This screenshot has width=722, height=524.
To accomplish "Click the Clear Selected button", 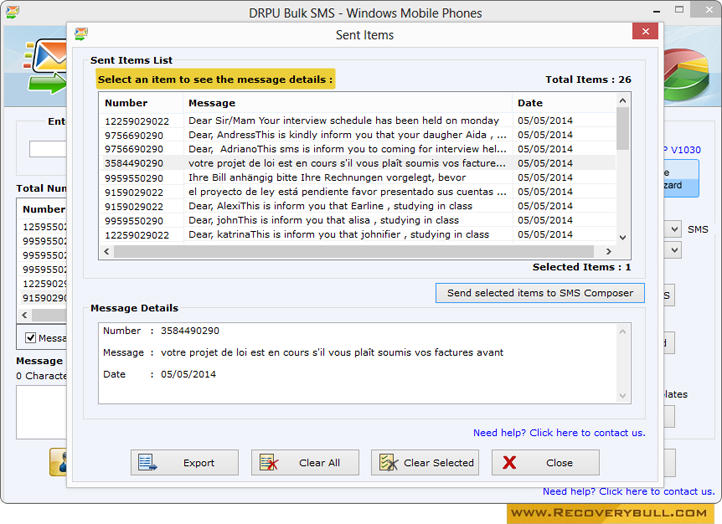I will point(425,462).
